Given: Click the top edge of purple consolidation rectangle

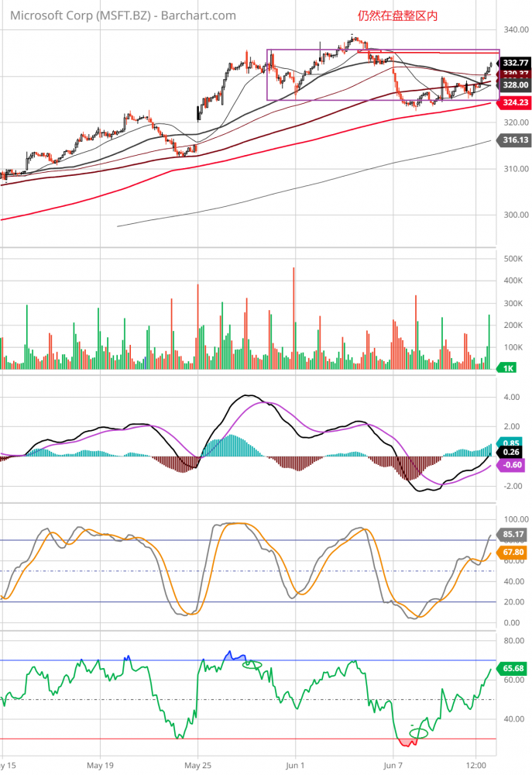Looking at the screenshot, I should pos(379,50).
